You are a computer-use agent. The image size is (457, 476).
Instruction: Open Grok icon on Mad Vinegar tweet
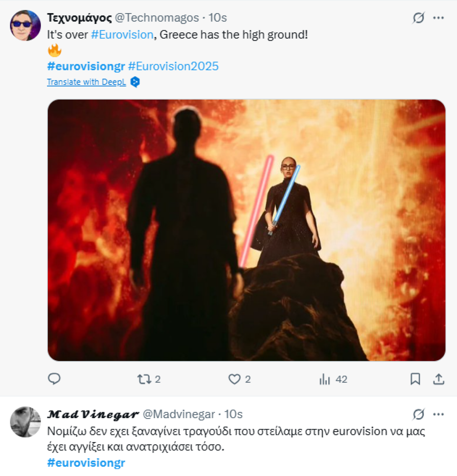(419, 414)
